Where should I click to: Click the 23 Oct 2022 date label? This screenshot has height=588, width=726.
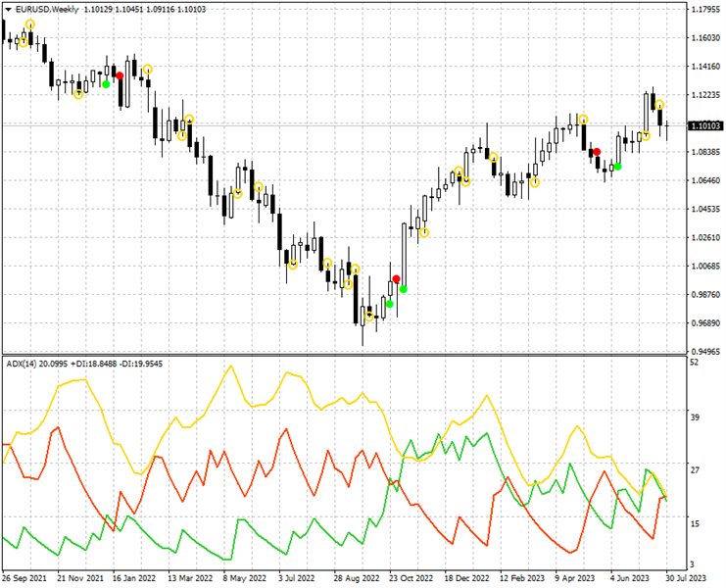click(x=411, y=578)
